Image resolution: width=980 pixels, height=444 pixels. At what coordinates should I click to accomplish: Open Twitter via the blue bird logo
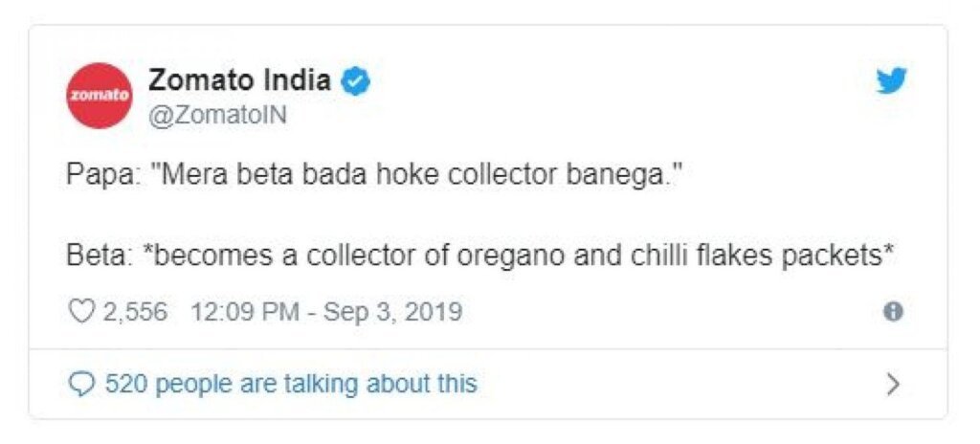point(891,81)
